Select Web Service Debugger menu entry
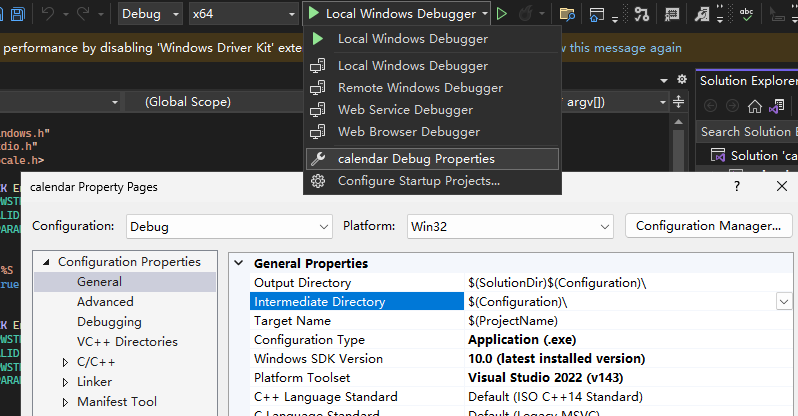This screenshot has height=416, width=798. pos(433,109)
